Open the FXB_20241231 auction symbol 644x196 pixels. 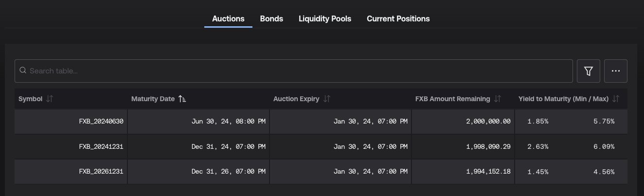tap(101, 146)
